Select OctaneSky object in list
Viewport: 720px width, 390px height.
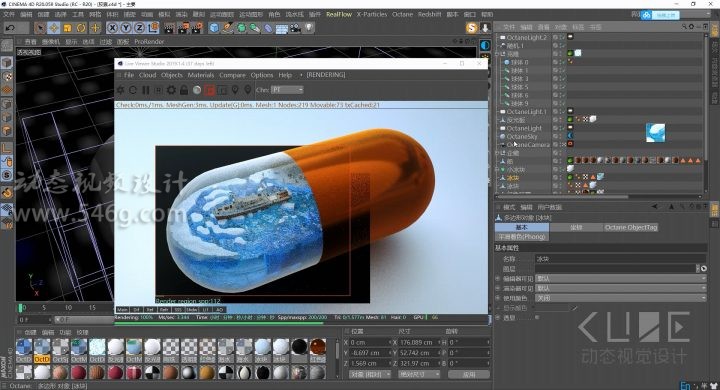pyautogui.click(x=522, y=136)
